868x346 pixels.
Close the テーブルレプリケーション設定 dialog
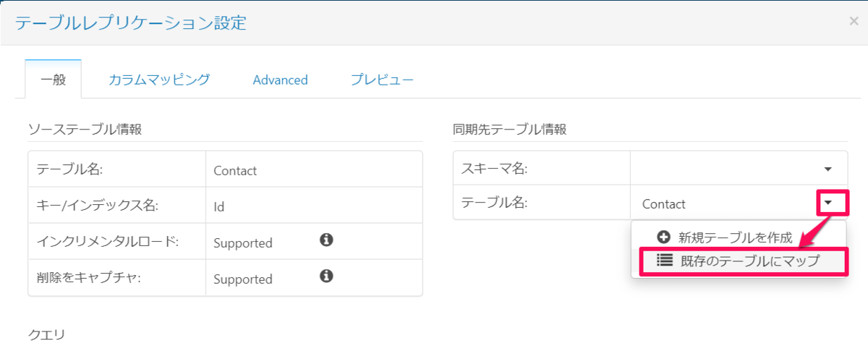(854, 22)
